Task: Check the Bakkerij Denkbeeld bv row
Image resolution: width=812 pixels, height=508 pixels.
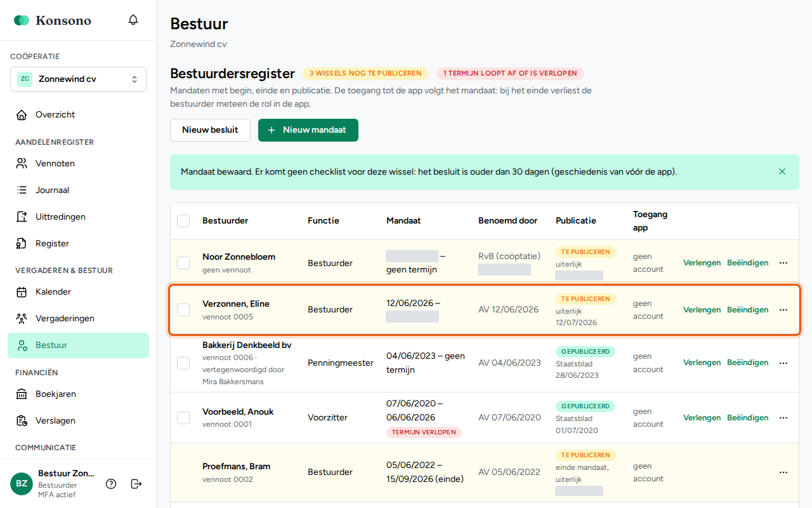Action: [183, 363]
